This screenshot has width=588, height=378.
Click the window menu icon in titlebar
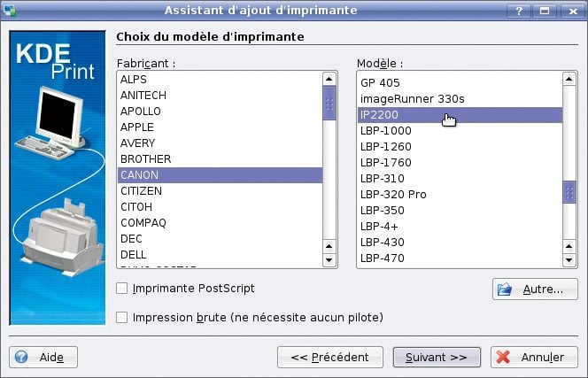coord(12,11)
